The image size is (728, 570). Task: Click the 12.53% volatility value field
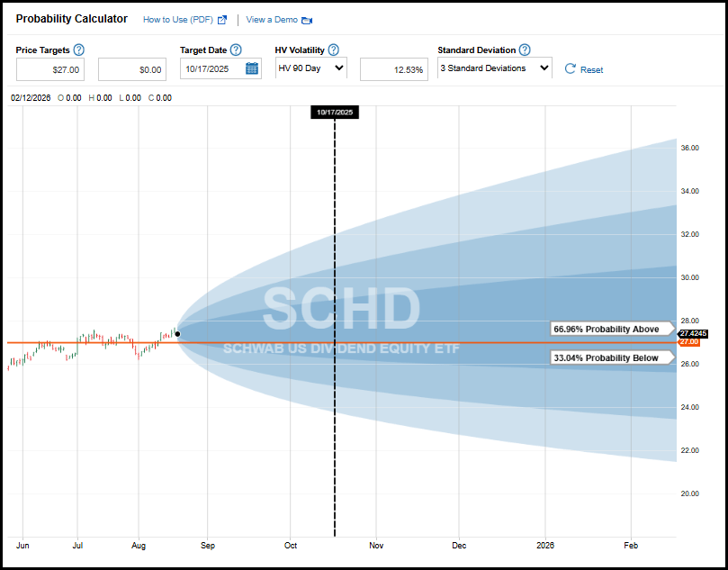pyautogui.click(x=393, y=68)
